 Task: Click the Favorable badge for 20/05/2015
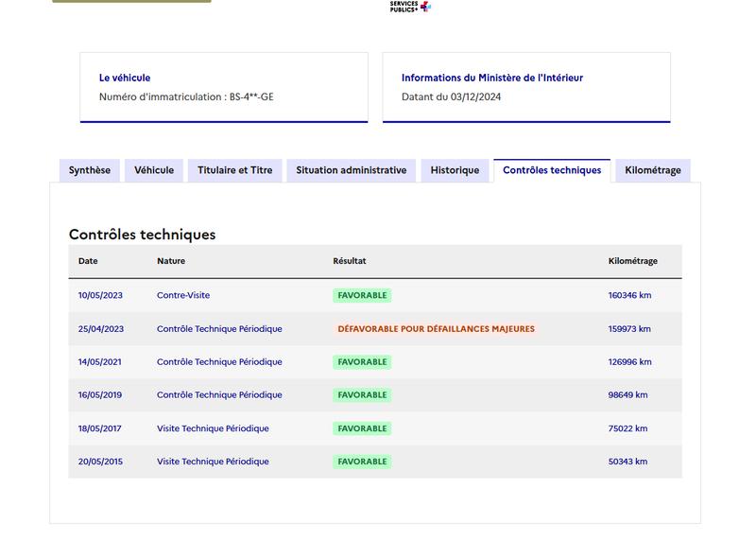tap(362, 462)
